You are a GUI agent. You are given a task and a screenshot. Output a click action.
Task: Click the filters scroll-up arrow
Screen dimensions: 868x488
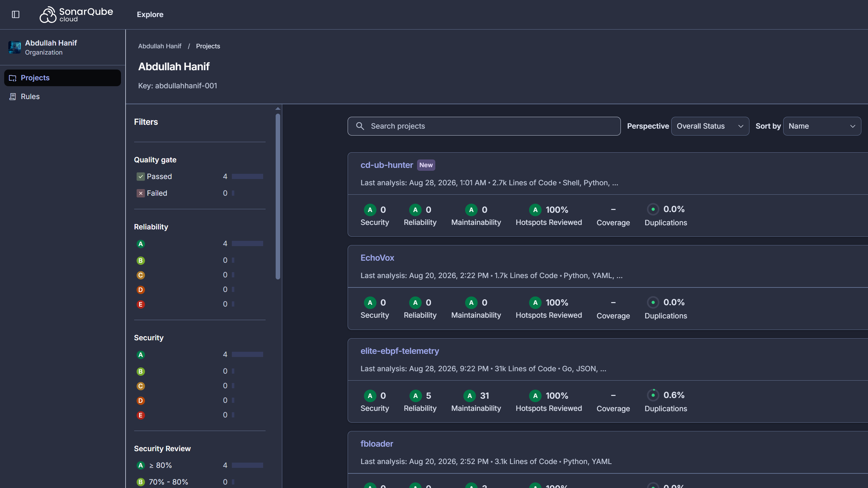(278, 109)
